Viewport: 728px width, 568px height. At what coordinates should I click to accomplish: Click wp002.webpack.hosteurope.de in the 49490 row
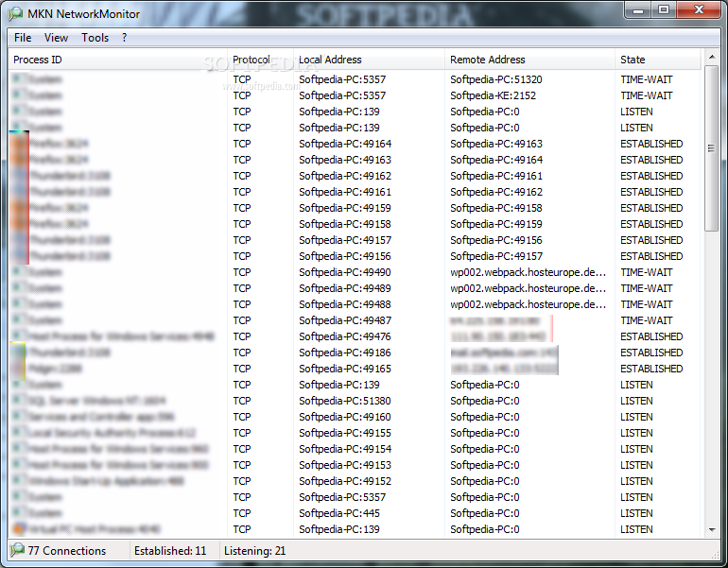[529, 272]
